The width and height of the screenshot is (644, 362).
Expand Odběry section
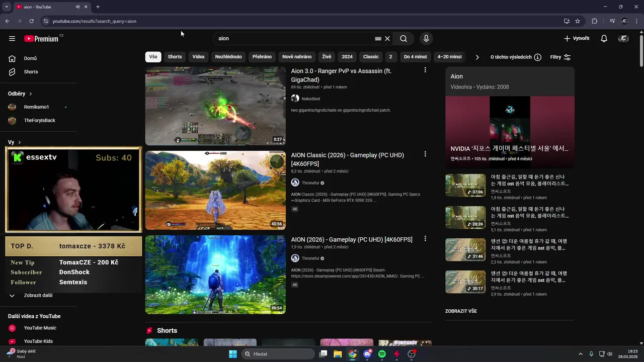[x=20, y=94]
